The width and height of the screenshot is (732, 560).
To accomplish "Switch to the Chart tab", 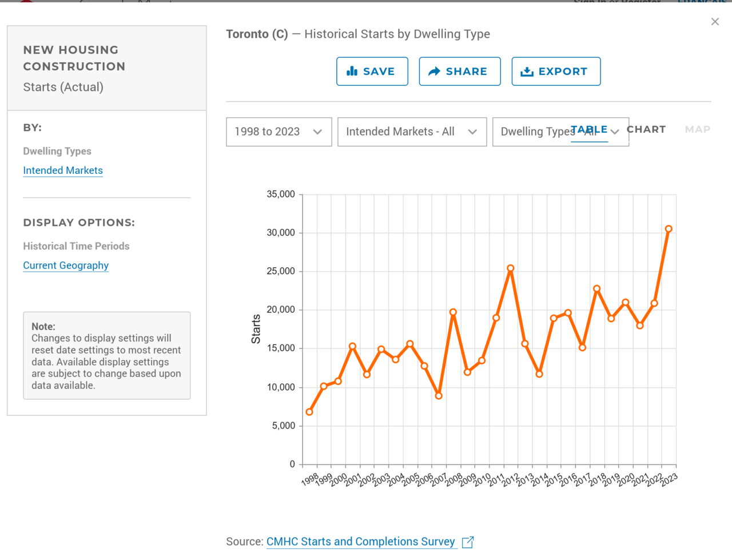I will (x=646, y=130).
